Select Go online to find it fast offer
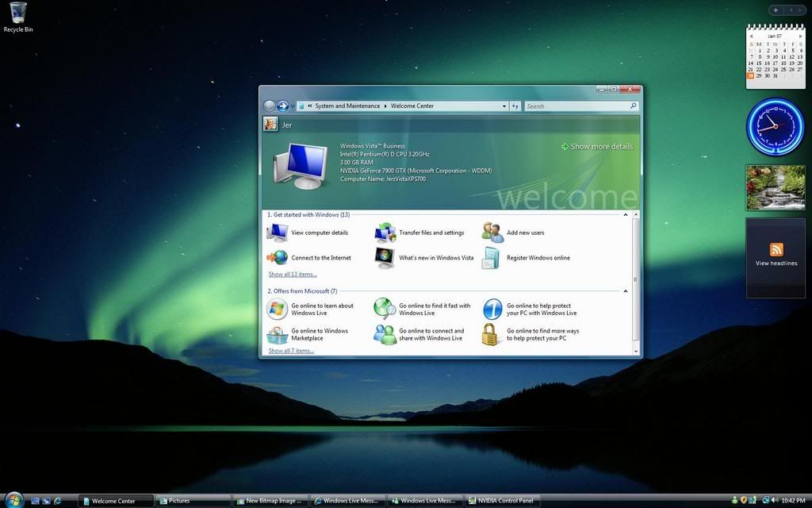This screenshot has width=812, height=508. click(422, 310)
